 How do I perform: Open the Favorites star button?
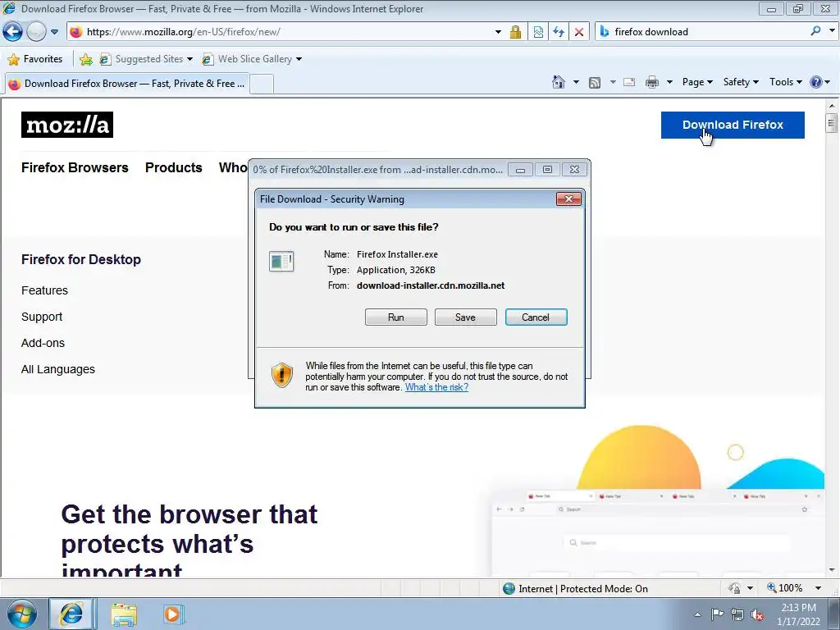(x=35, y=59)
